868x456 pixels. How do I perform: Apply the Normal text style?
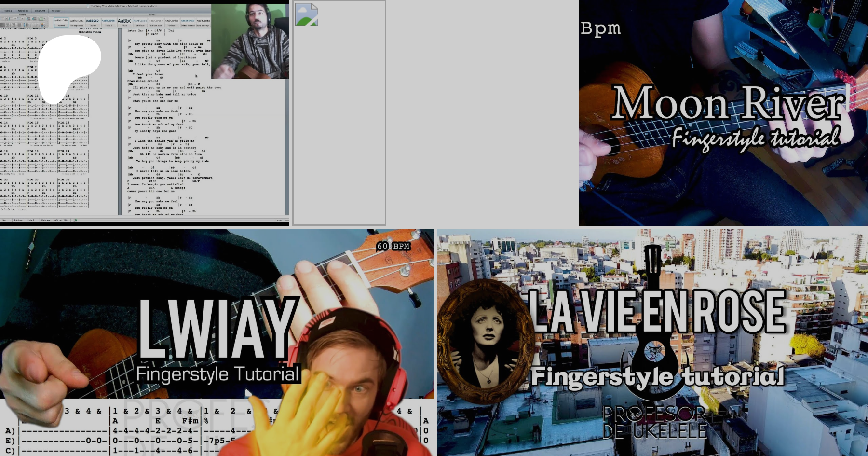pyautogui.click(x=61, y=22)
